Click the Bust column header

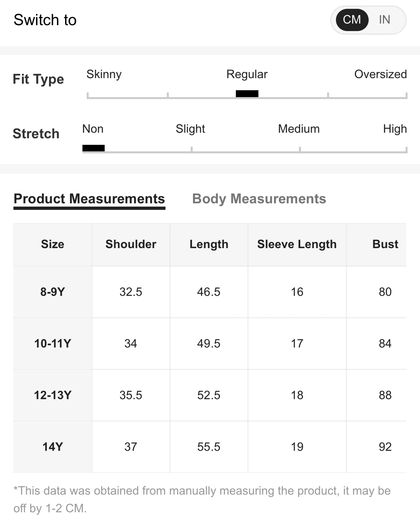[385, 244]
